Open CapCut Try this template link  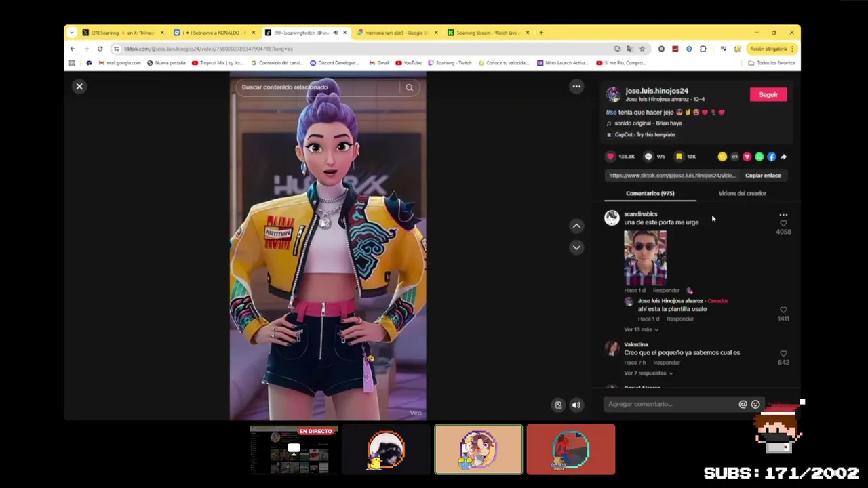(x=644, y=134)
